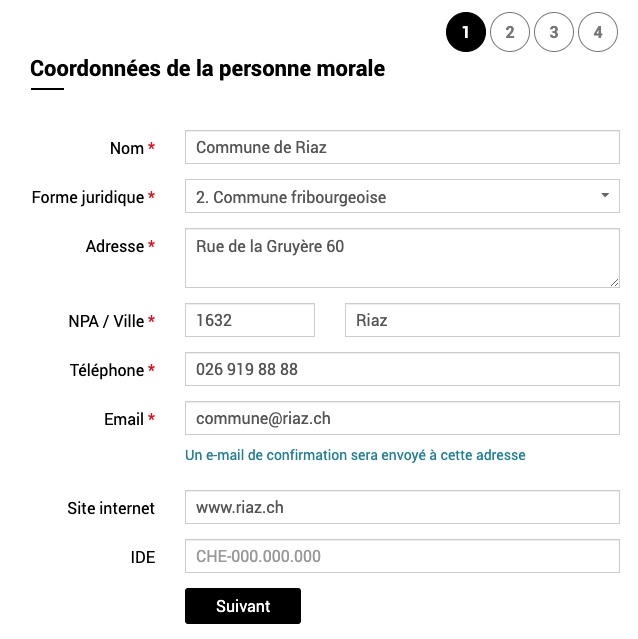Jump to step 2 indicator
638x639 pixels.
pyautogui.click(x=510, y=32)
